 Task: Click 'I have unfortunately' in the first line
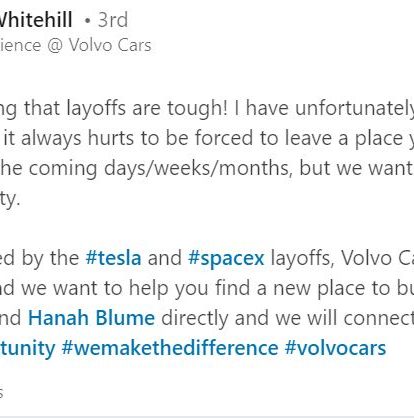pos(324,108)
